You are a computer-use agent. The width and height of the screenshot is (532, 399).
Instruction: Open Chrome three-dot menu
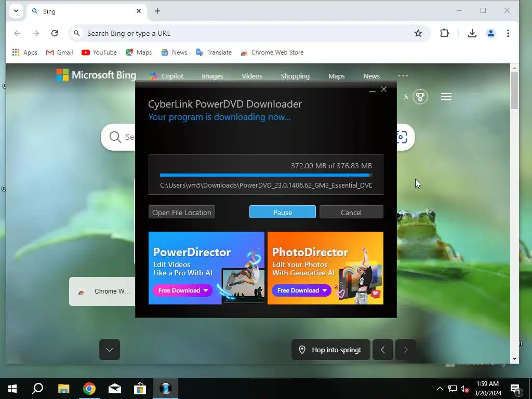508,33
